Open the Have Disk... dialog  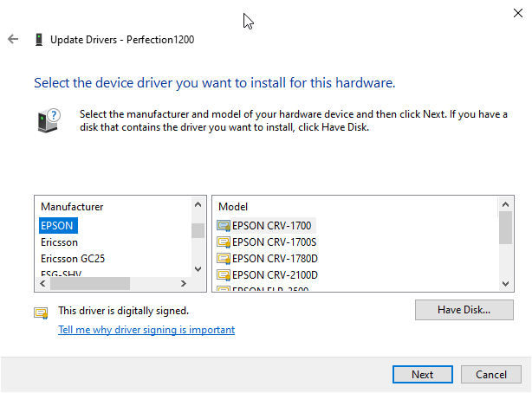coord(464,310)
